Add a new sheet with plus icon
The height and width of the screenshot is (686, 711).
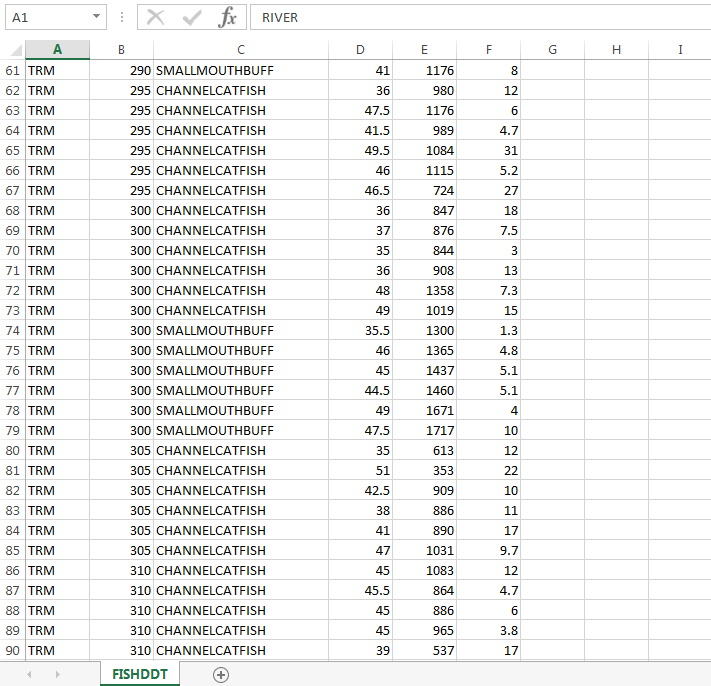click(x=221, y=674)
